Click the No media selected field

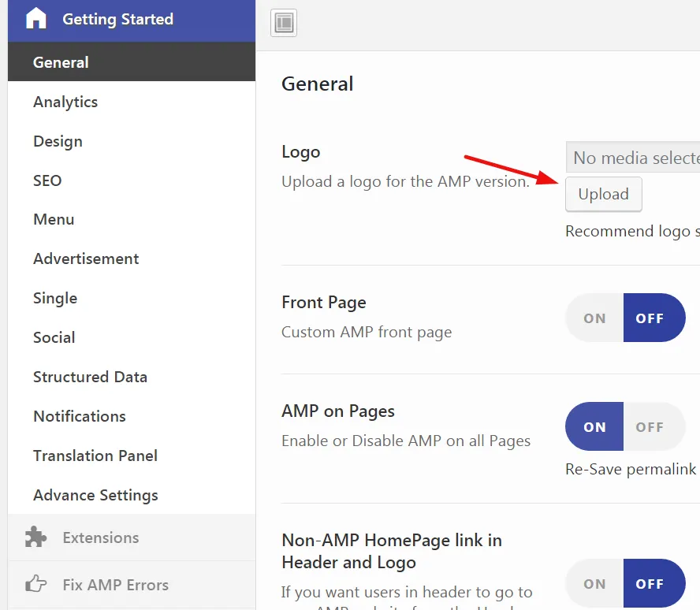(633, 158)
